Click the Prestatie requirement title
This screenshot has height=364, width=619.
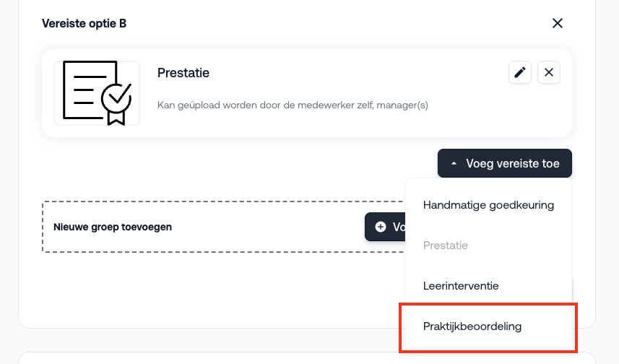click(x=183, y=73)
